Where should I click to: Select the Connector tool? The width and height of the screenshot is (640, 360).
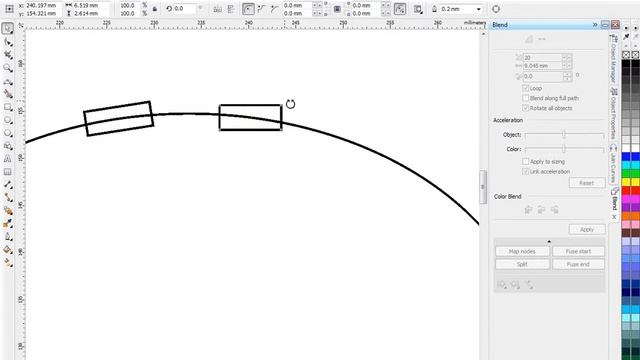point(7,198)
